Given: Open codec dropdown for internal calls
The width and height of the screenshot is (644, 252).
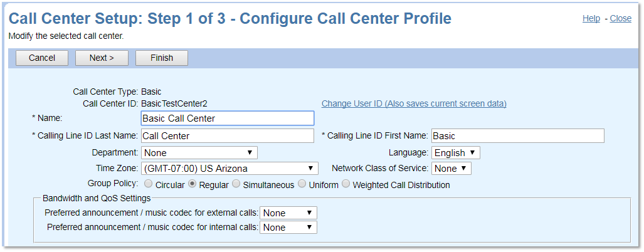Looking at the screenshot, I should (x=288, y=228).
